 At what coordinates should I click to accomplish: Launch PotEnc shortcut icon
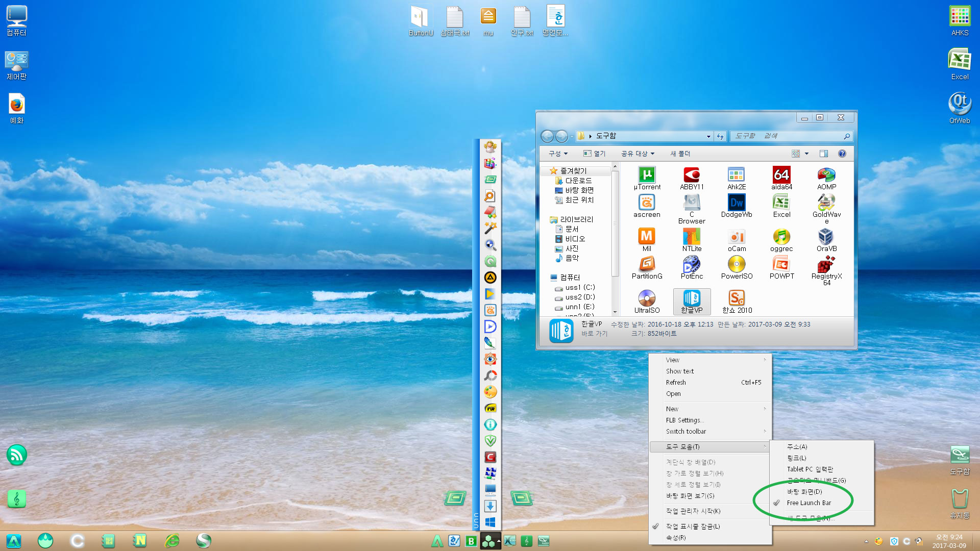(692, 268)
